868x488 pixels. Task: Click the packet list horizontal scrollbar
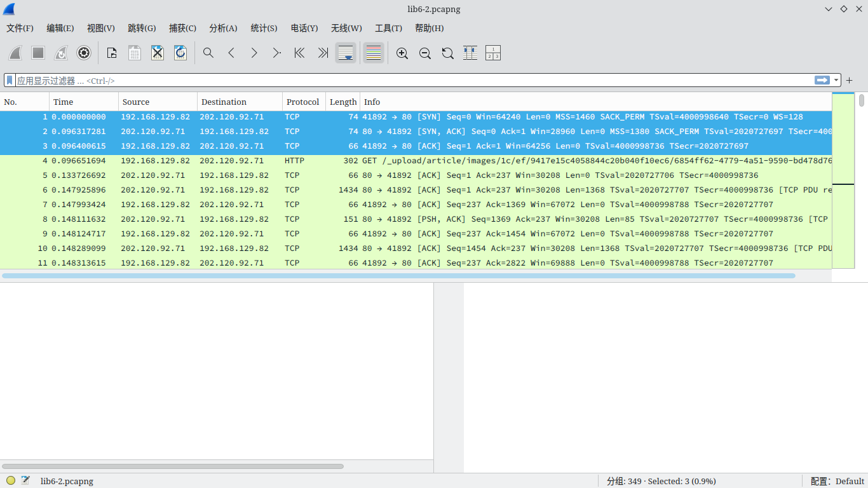coord(398,276)
